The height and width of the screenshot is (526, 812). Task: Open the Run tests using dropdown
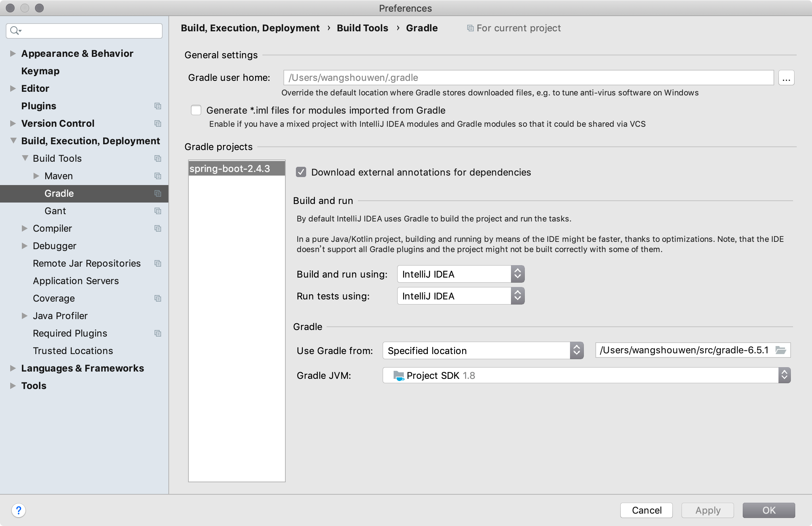pyautogui.click(x=461, y=296)
